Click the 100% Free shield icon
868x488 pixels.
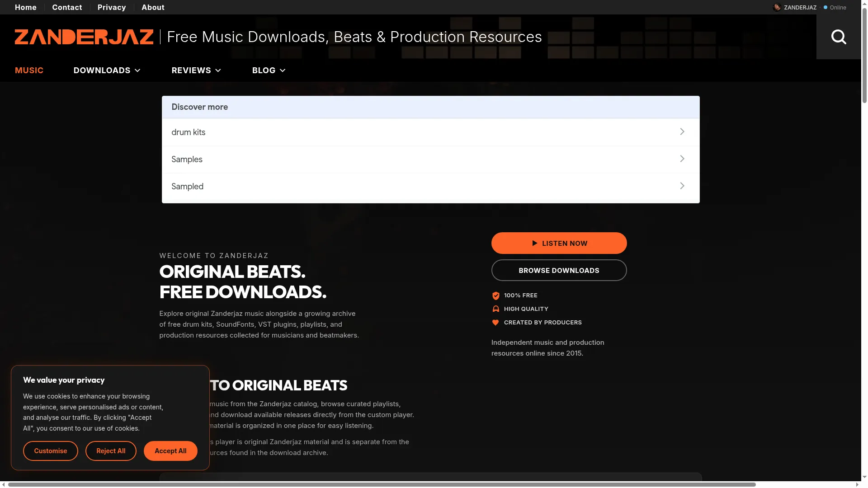[x=496, y=296]
